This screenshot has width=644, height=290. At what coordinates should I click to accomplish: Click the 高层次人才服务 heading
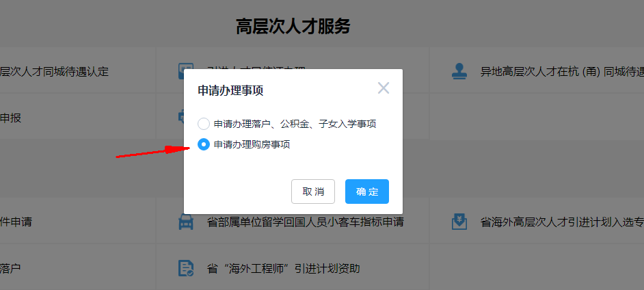point(293,27)
